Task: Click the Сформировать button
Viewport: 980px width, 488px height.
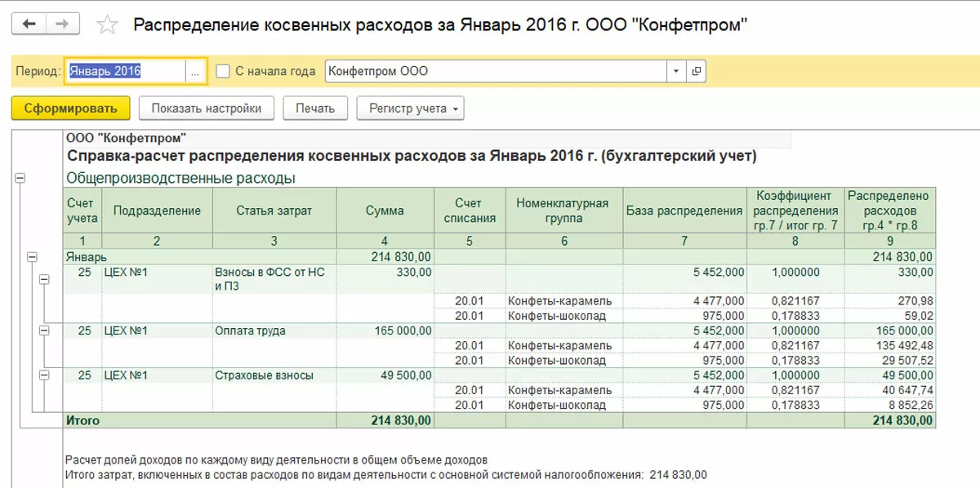Action: point(71,108)
